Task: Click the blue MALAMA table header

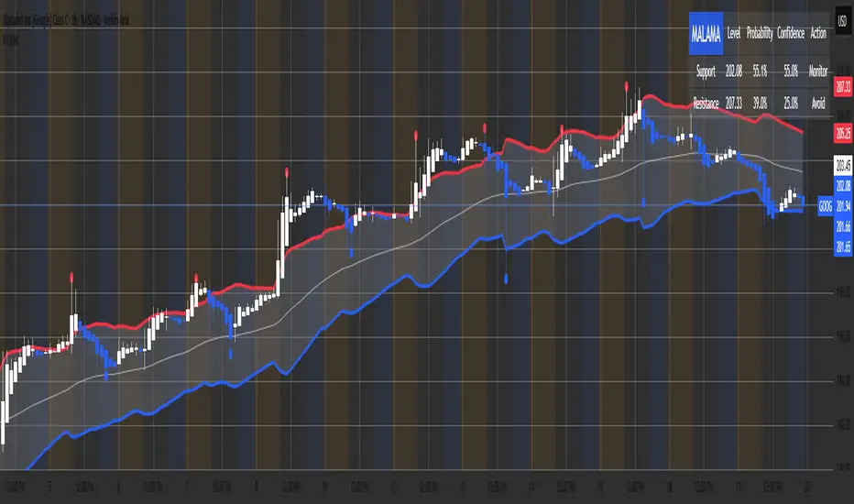Action: pyautogui.click(x=706, y=33)
